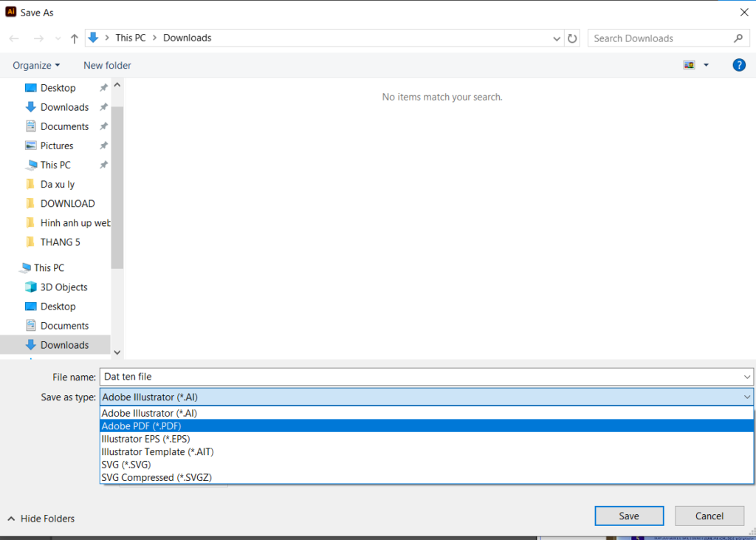Click Hide Folders toggle
Image resolution: width=756 pixels, height=540 pixels.
click(x=41, y=519)
